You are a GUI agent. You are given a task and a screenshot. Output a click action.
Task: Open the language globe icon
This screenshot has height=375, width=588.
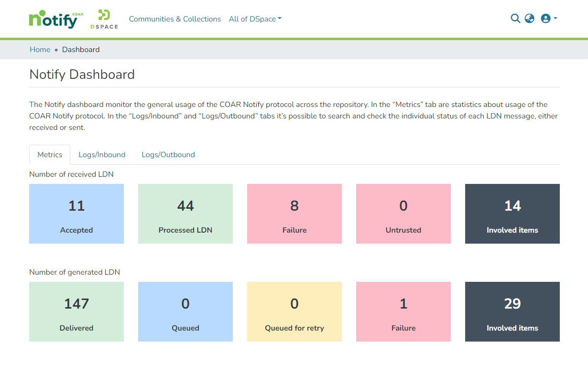(529, 19)
